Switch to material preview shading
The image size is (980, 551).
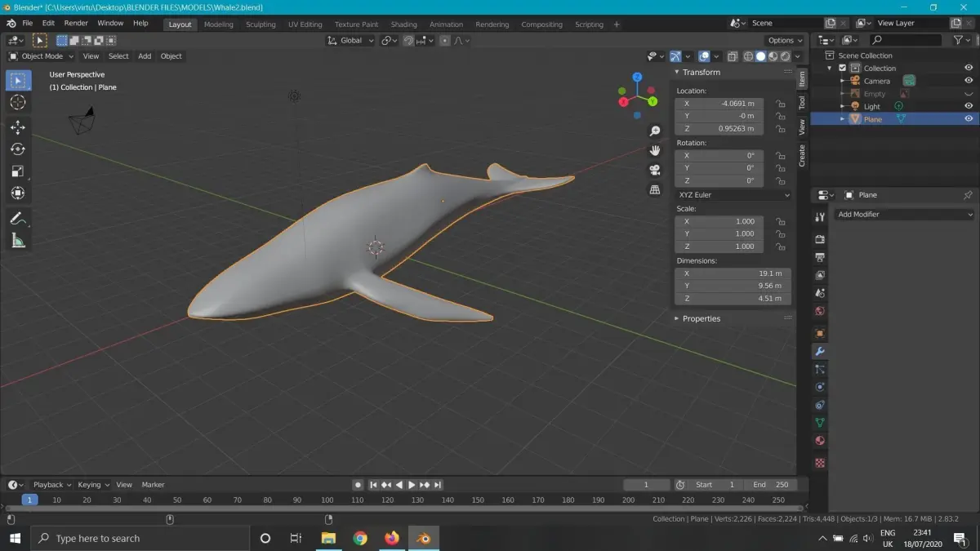(773, 56)
